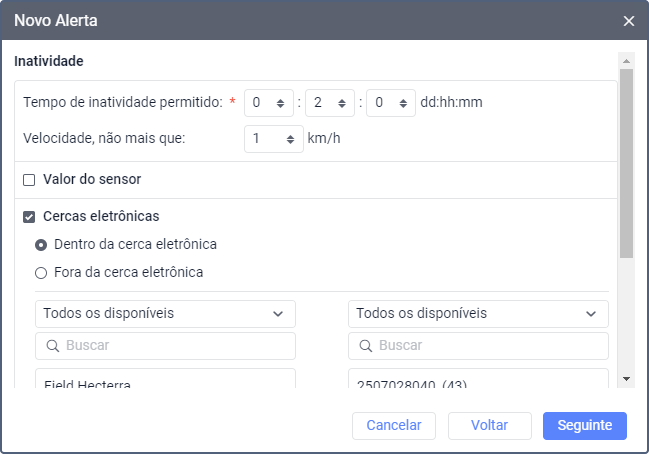Screen dimensions: 649x454
Task: Enable the Valor do sensor checkbox
Action: click(29, 180)
